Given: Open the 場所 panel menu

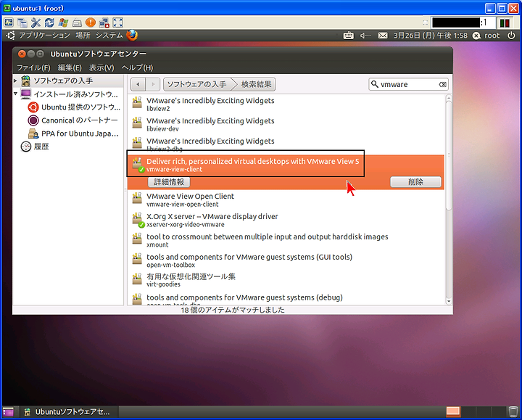Looking at the screenshot, I should pyautogui.click(x=83, y=36).
